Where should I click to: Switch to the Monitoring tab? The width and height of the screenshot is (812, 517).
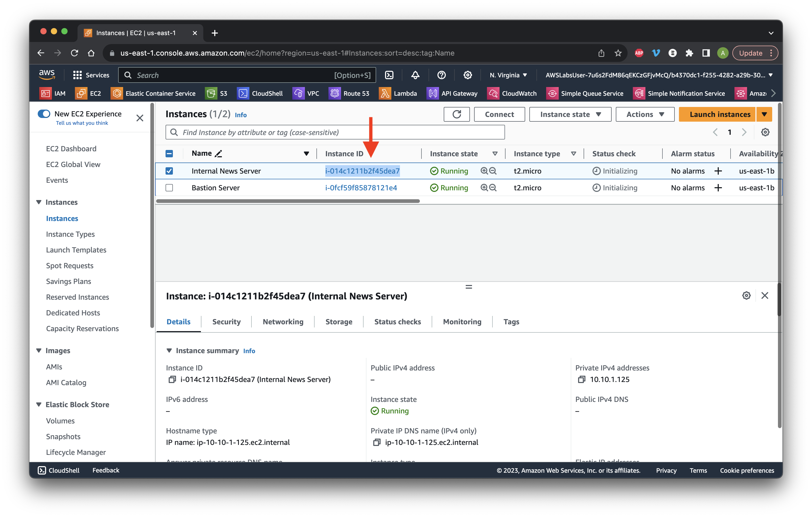pos(462,322)
